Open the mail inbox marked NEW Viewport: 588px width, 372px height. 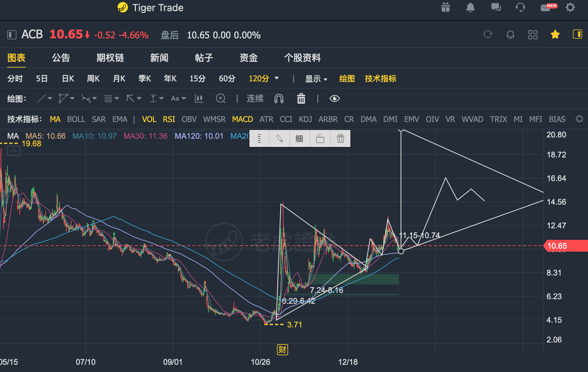point(548,7)
